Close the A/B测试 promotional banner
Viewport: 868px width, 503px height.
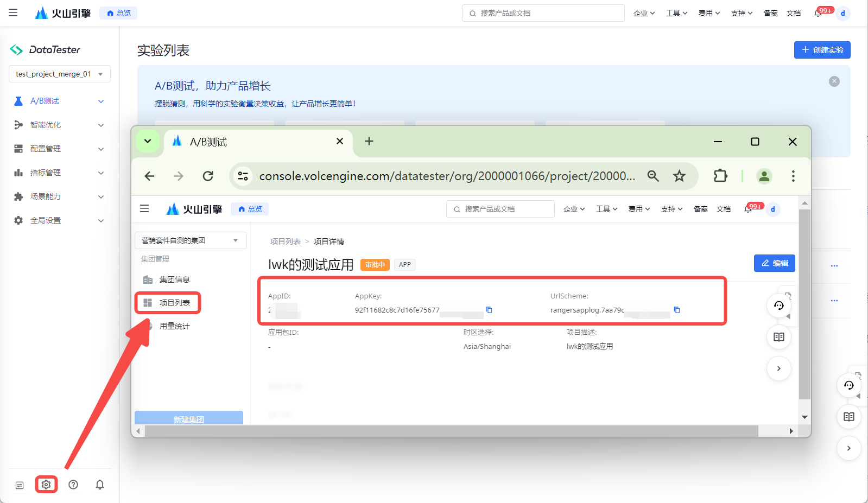click(834, 81)
